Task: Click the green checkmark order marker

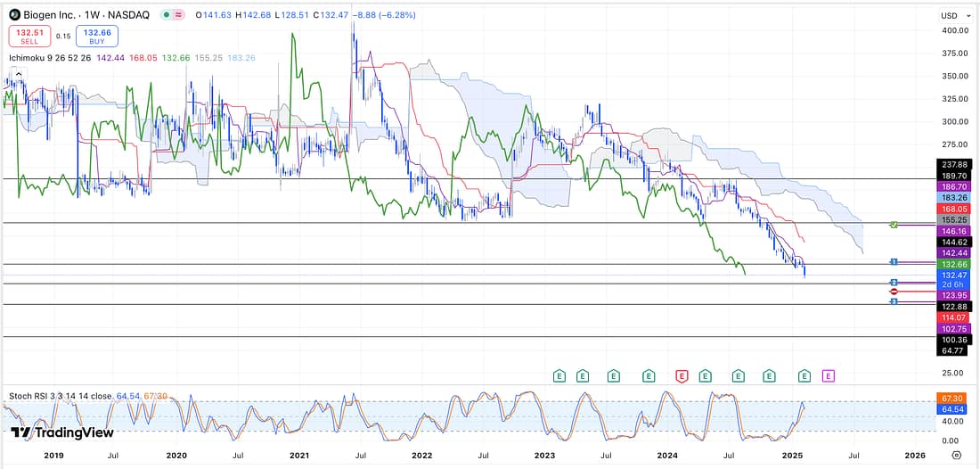Action: click(x=894, y=225)
